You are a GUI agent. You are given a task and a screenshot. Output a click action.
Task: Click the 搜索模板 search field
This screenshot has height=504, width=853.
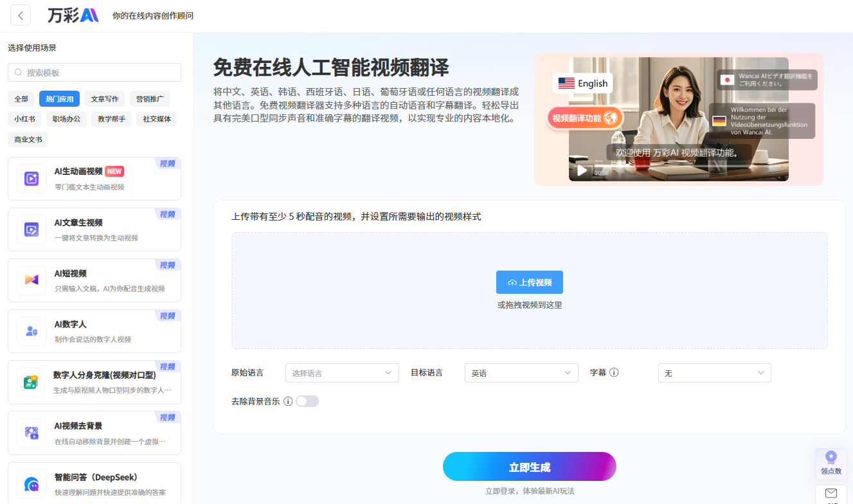coord(94,73)
